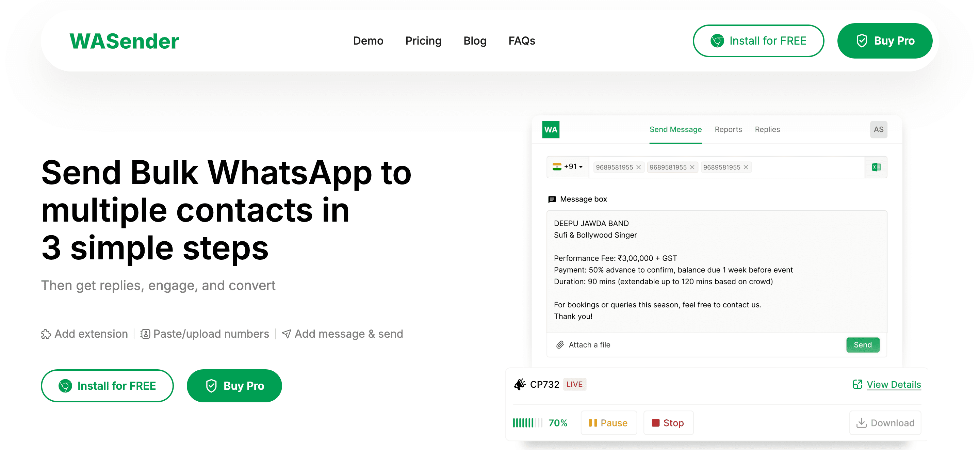Click the megaphone campaign icon
Screen dimensions: 980x450
point(519,385)
